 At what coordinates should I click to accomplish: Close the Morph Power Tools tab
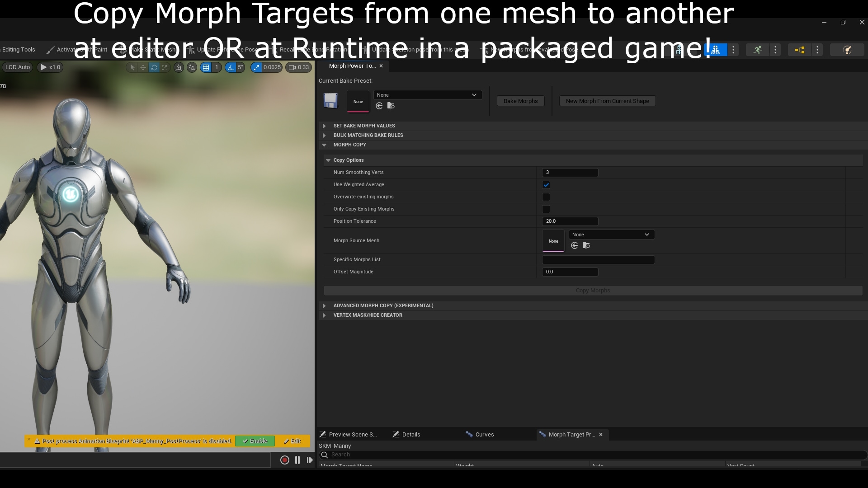(381, 66)
